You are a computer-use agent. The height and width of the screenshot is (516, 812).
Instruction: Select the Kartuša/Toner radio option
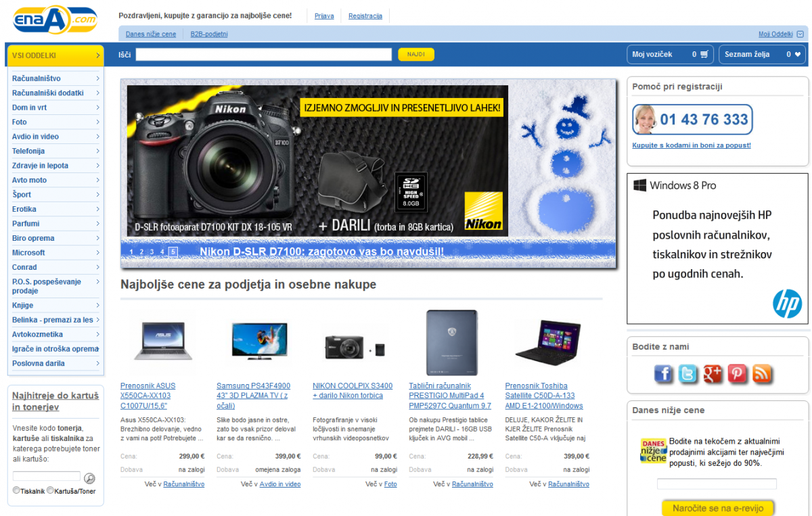pyautogui.click(x=50, y=491)
